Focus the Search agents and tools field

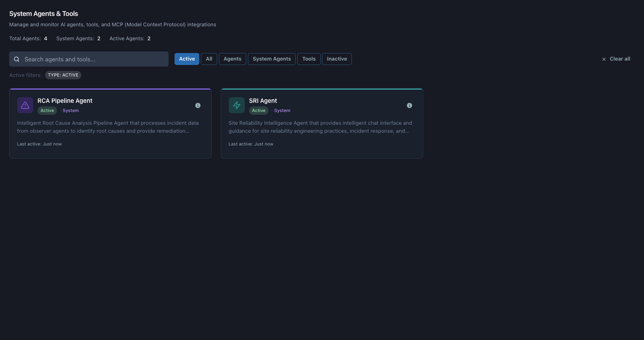(89, 59)
